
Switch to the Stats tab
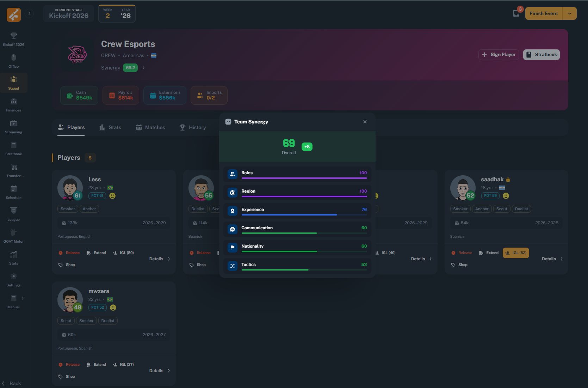(x=110, y=127)
